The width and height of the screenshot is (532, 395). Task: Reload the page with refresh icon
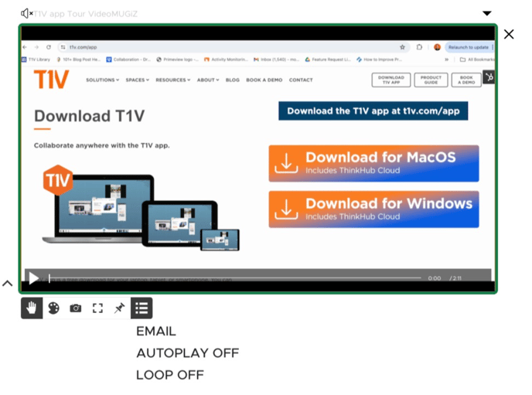(x=49, y=47)
